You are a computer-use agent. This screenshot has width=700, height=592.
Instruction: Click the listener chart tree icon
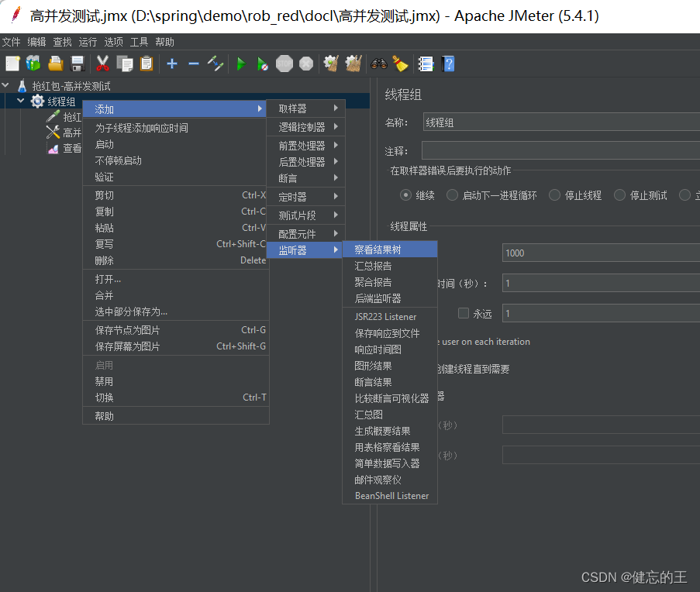(53, 149)
